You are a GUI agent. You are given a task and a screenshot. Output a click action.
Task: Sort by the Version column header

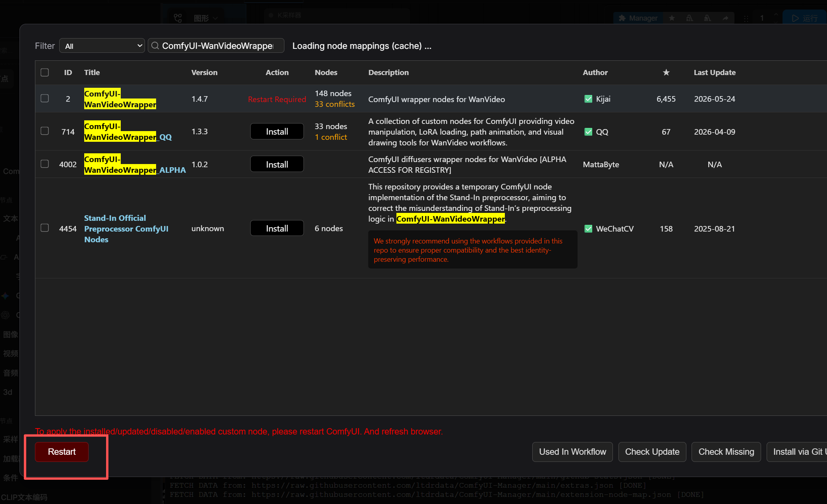pyautogui.click(x=204, y=72)
